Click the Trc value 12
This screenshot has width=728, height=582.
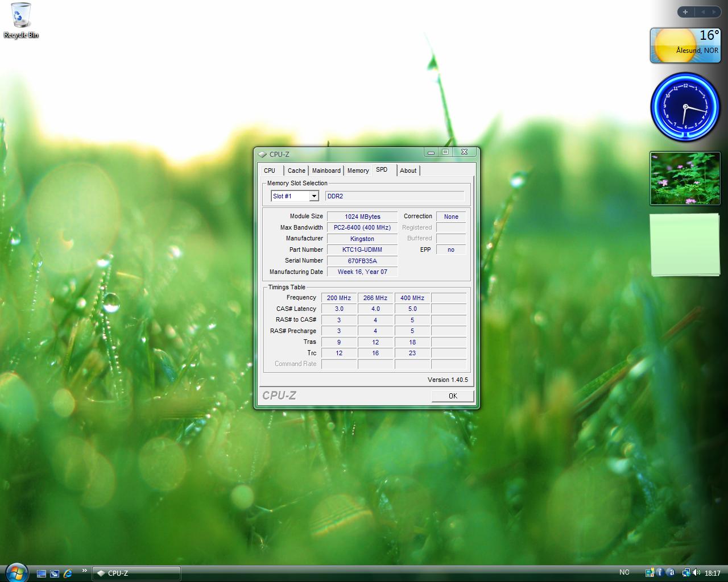pos(339,353)
